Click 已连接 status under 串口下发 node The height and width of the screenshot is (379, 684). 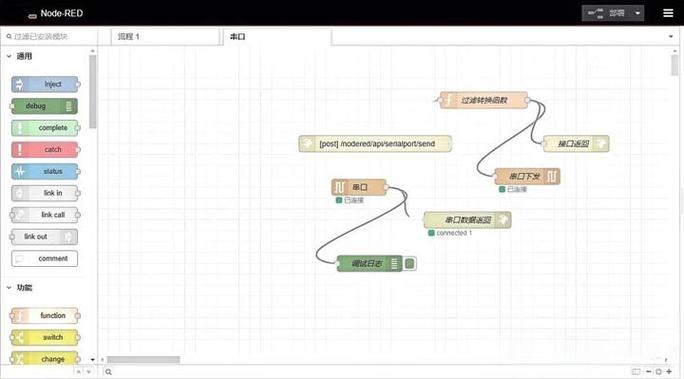[517, 189]
